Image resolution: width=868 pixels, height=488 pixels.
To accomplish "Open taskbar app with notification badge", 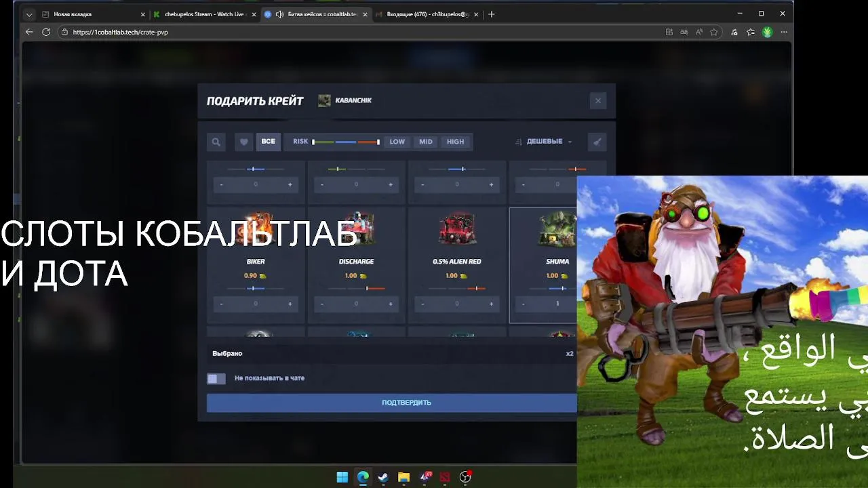I will (425, 477).
